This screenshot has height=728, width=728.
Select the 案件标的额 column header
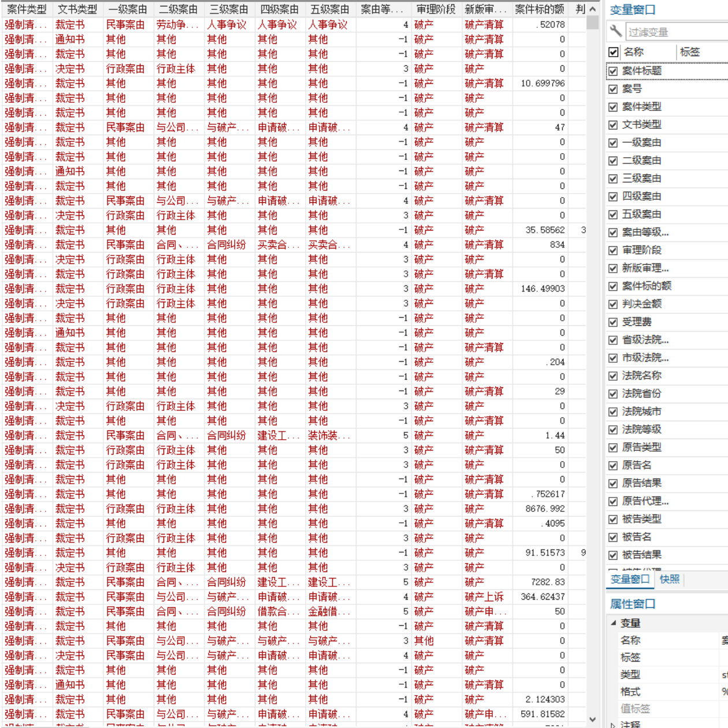540,9
